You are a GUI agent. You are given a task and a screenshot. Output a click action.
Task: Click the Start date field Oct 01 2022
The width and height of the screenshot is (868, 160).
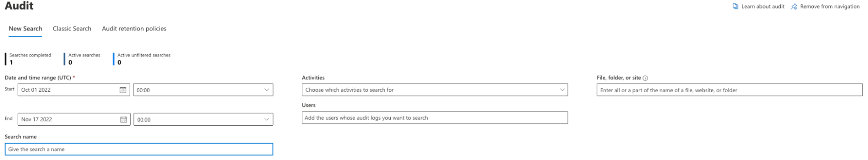tap(74, 90)
